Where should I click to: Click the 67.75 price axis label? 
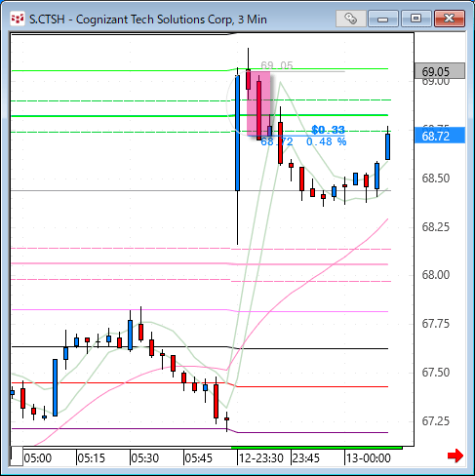click(x=436, y=324)
